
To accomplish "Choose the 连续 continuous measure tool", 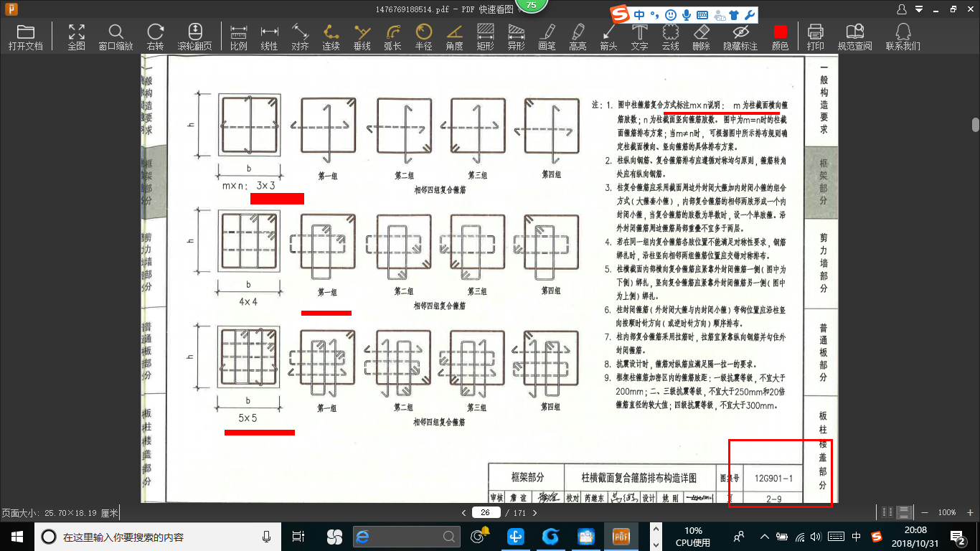I will click(x=331, y=37).
